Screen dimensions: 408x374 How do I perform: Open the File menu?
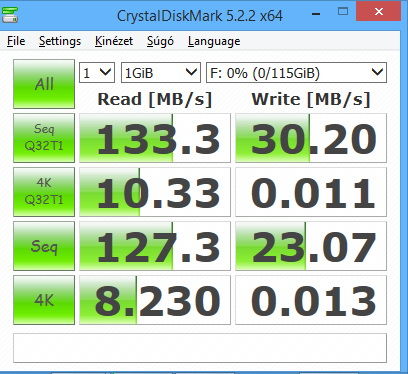(16, 41)
